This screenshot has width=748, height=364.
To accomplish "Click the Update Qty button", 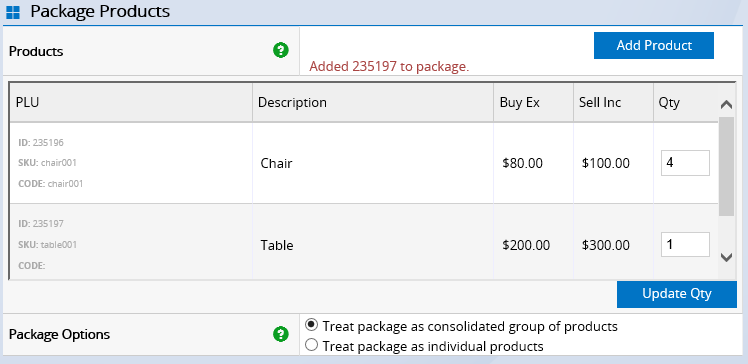I will point(676,294).
